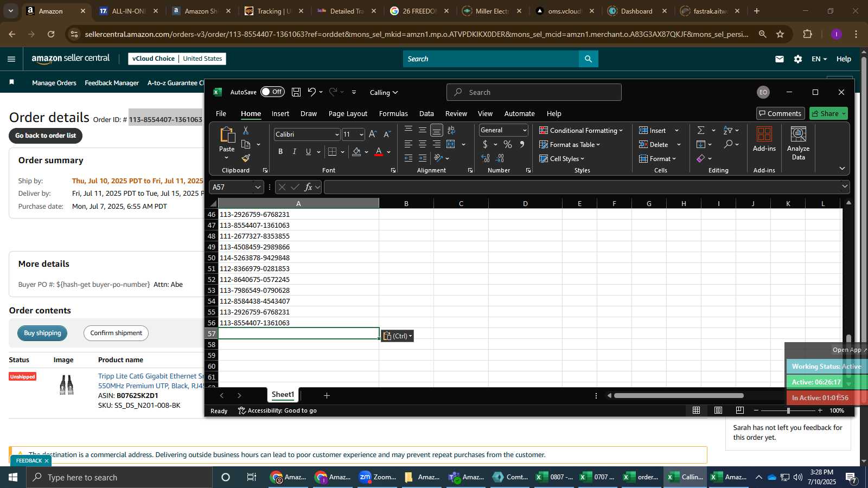868x488 pixels.
Task: Open the File menu in Excel
Action: coord(221,113)
